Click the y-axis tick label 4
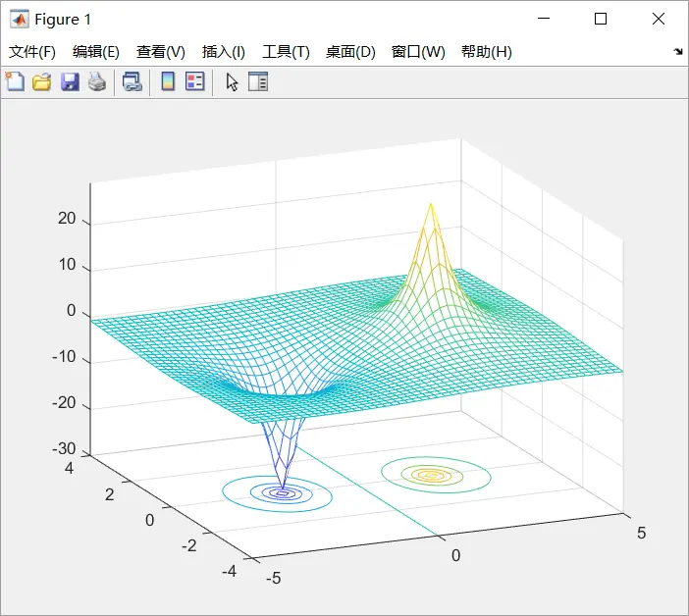689x616 pixels. coord(69,468)
